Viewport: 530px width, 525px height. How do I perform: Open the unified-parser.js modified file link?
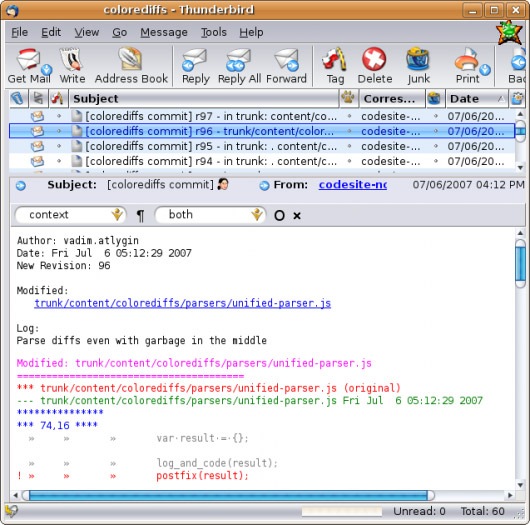coord(183,303)
